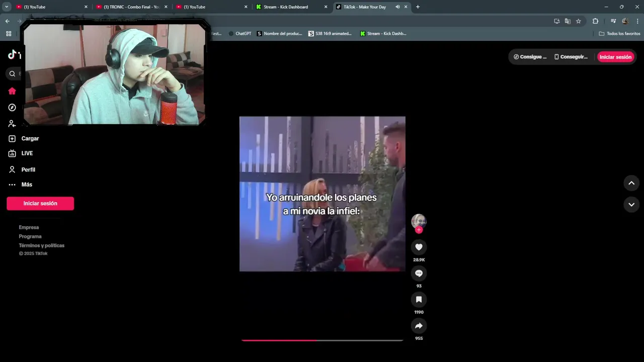Open the apps grid in bookmarks bar
This screenshot has height=362, width=644.
click(x=9, y=34)
